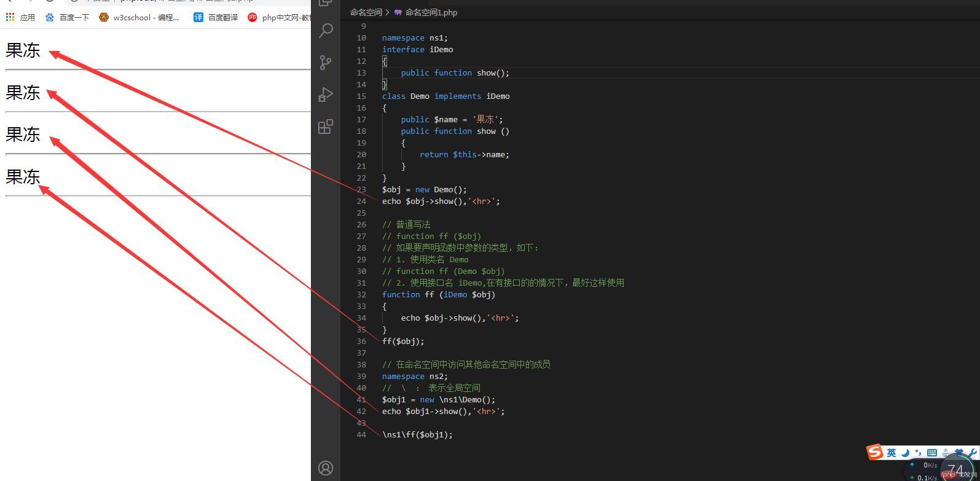This screenshot has width=980, height=481.
Task: Click '// 1. 使用类名 Demo' comment line
Action: tap(425, 259)
